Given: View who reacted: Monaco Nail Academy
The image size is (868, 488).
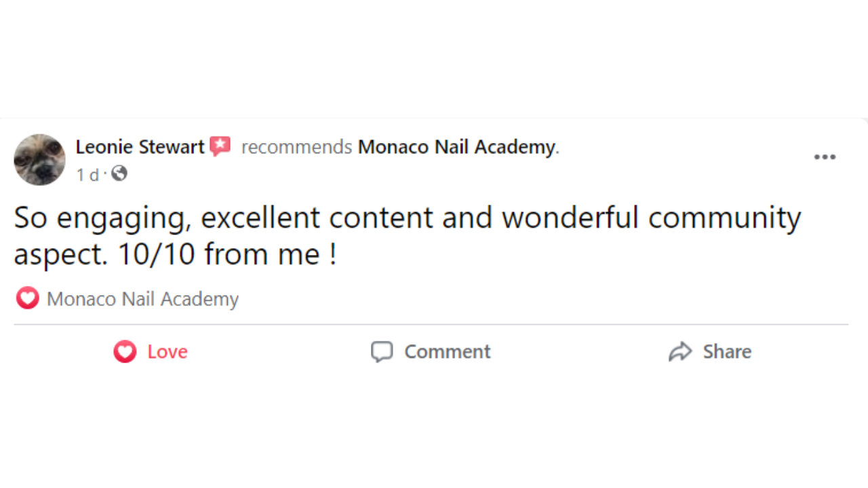Looking at the screenshot, I should click(142, 299).
